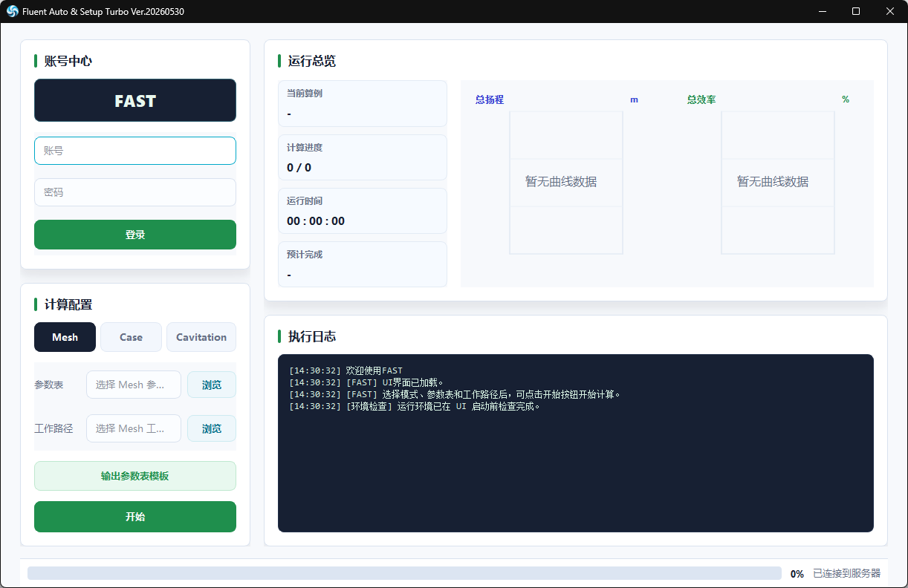Click the bottom progress bar
Screen dimensions: 908x588
pyautogui.click(x=404, y=573)
